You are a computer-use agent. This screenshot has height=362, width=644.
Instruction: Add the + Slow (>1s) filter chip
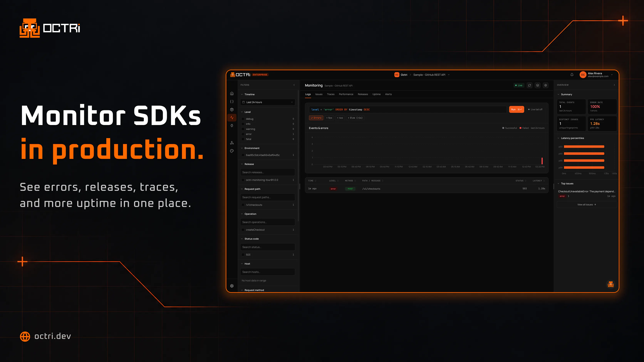tap(355, 118)
